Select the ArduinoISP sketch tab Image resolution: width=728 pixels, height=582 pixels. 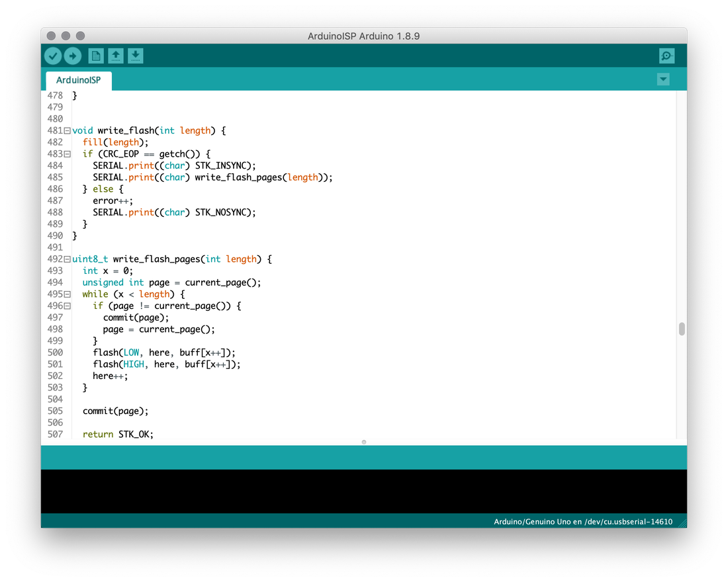point(79,80)
